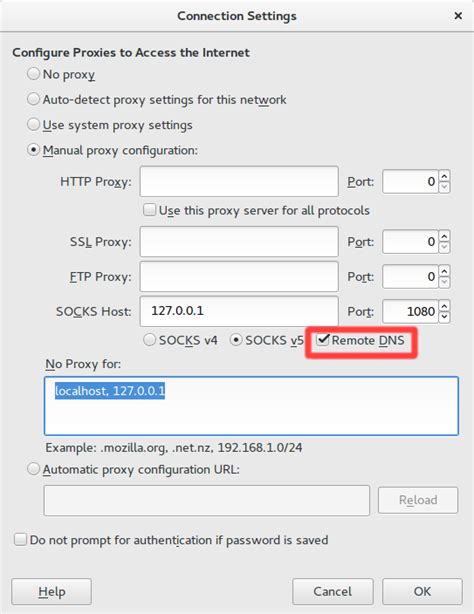The image size is (474, 614).
Task: Focus the HTTP Proxy port number field
Action: (410, 181)
